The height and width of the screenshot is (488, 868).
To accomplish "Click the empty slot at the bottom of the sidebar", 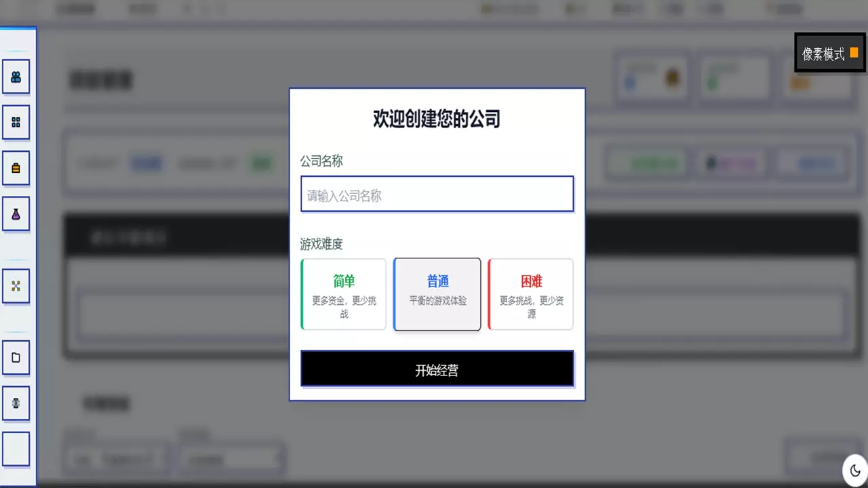I will point(16,448).
